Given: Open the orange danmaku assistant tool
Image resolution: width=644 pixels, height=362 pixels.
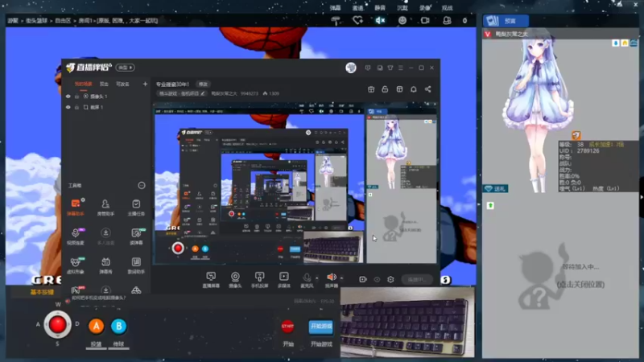Looking at the screenshot, I should tap(76, 207).
